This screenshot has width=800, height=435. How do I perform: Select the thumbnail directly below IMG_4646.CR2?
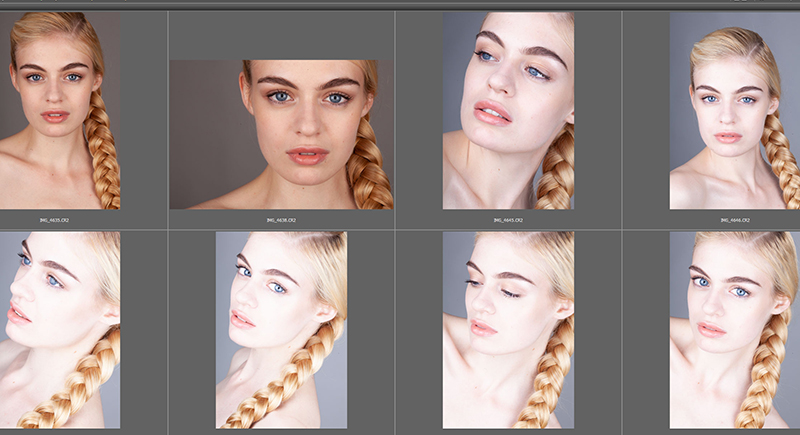coord(735,330)
